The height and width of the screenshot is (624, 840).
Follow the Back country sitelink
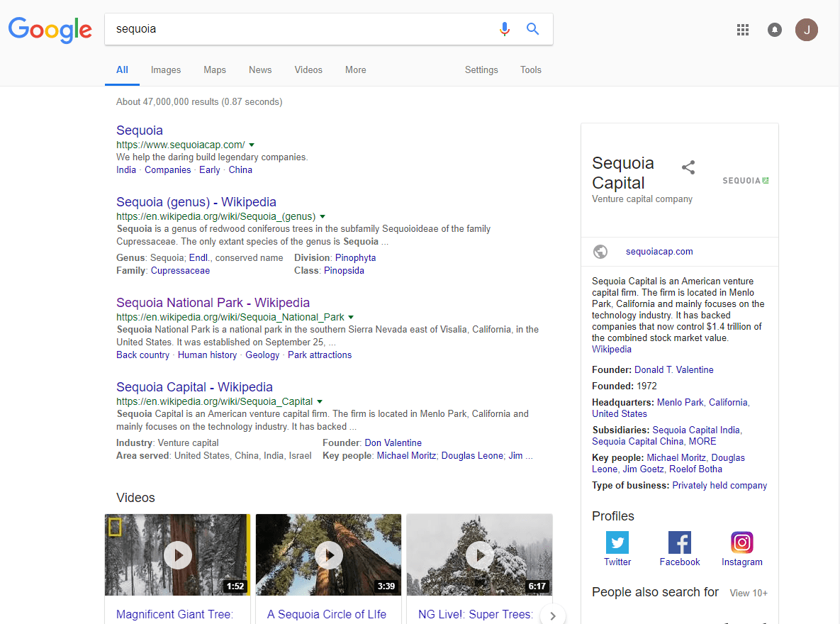(x=142, y=355)
